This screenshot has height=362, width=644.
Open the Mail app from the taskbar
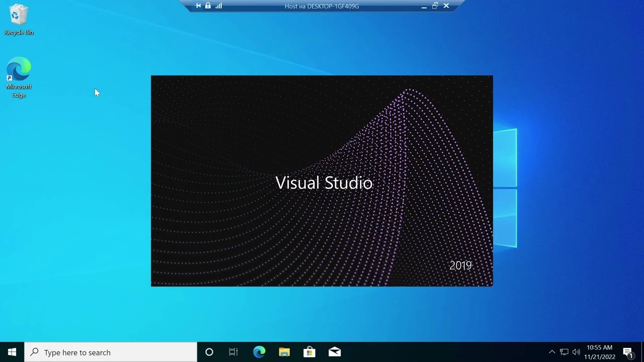(335, 352)
